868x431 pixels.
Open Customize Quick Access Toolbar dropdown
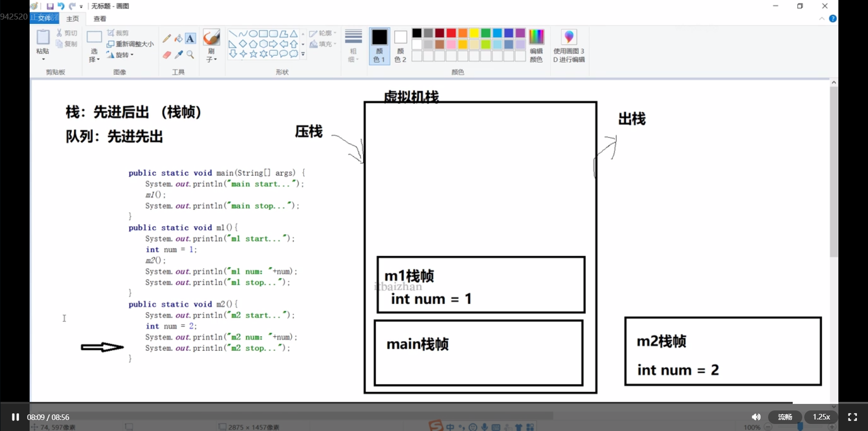pyautogui.click(x=81, y=7)
